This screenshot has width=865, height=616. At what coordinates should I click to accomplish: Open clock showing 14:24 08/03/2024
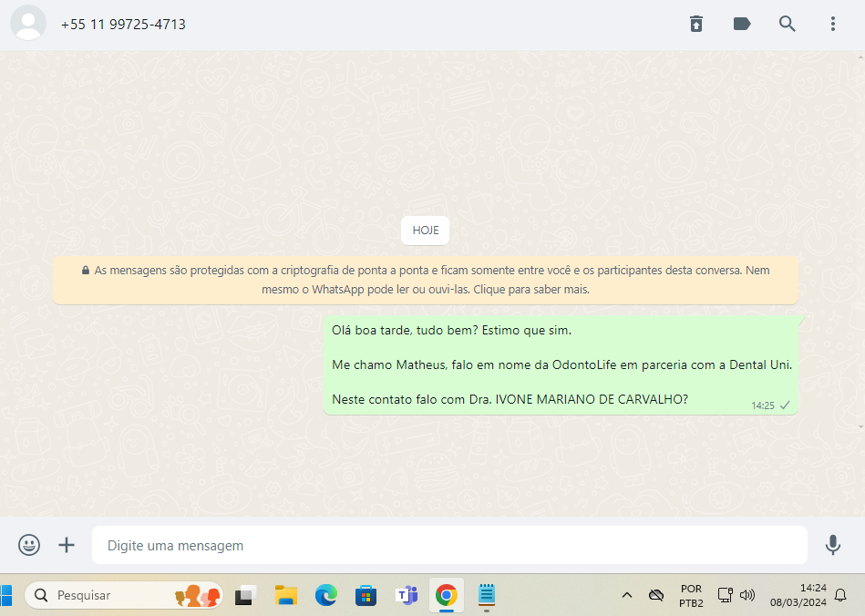coord(798,595)
